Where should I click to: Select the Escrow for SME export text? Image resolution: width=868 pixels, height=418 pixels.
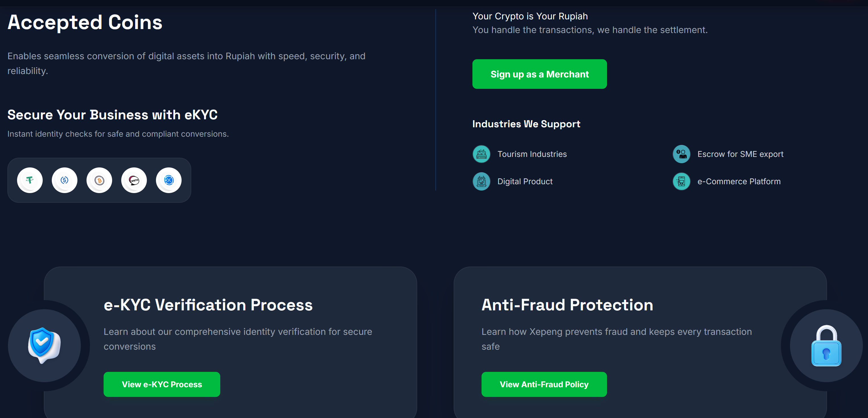(740, 154)
